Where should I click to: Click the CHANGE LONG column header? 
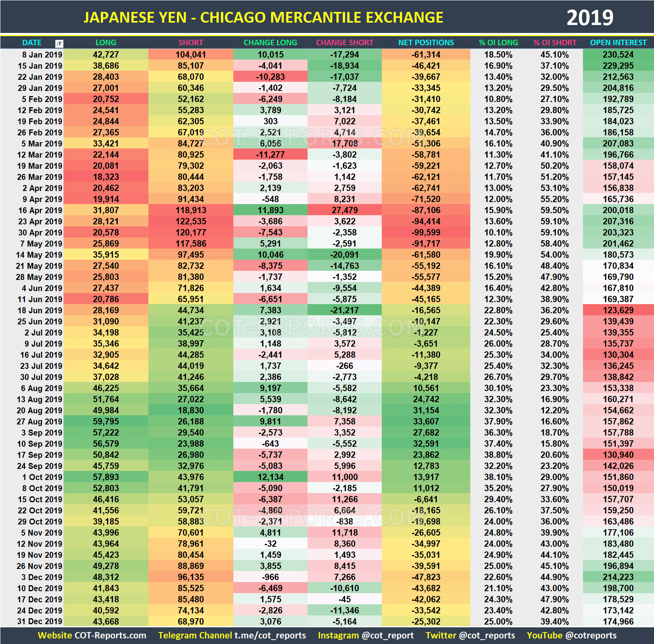pos(270,42)
